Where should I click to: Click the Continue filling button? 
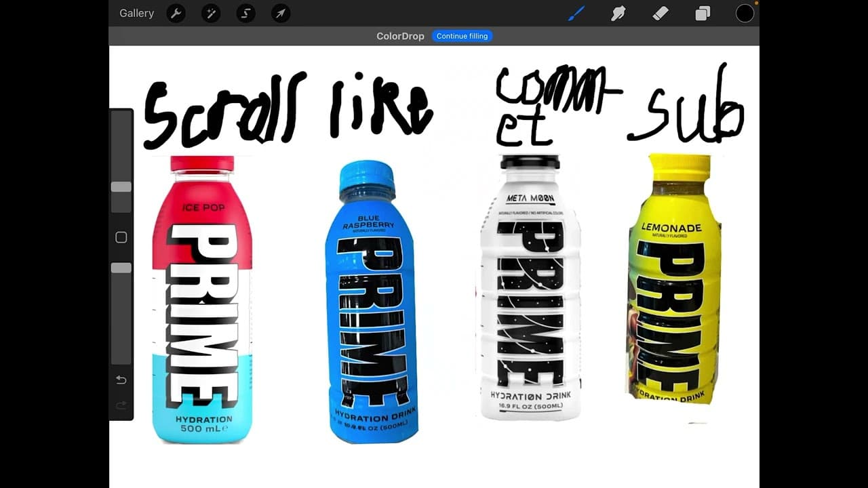pos(462,36)
